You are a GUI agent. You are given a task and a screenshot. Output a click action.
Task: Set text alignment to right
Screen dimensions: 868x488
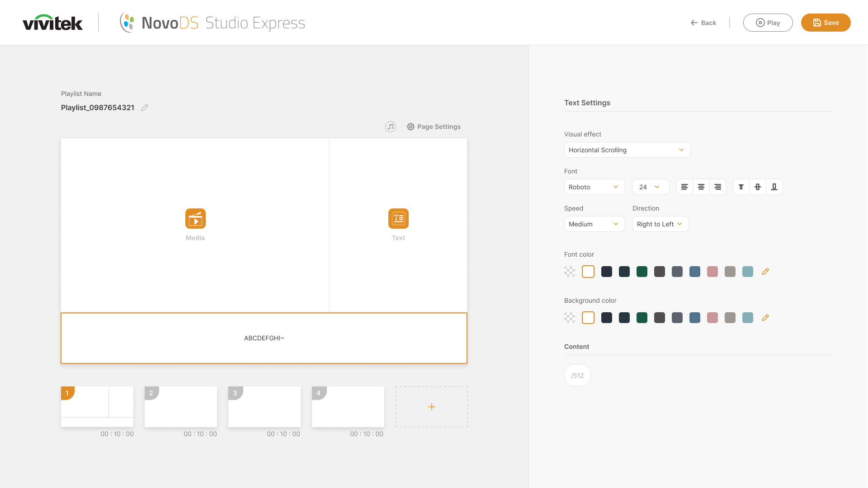pos(717,187)
